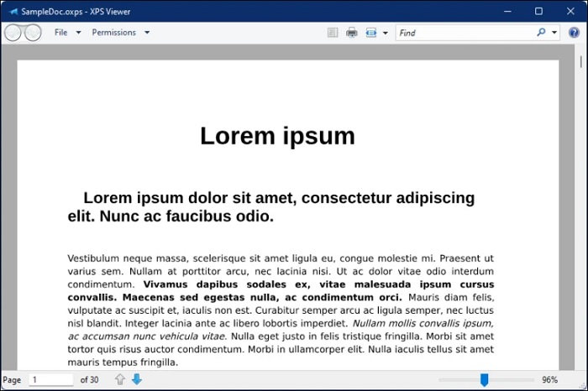
Task: Click the zoom slider handle
Action: (x=484, y=380)
